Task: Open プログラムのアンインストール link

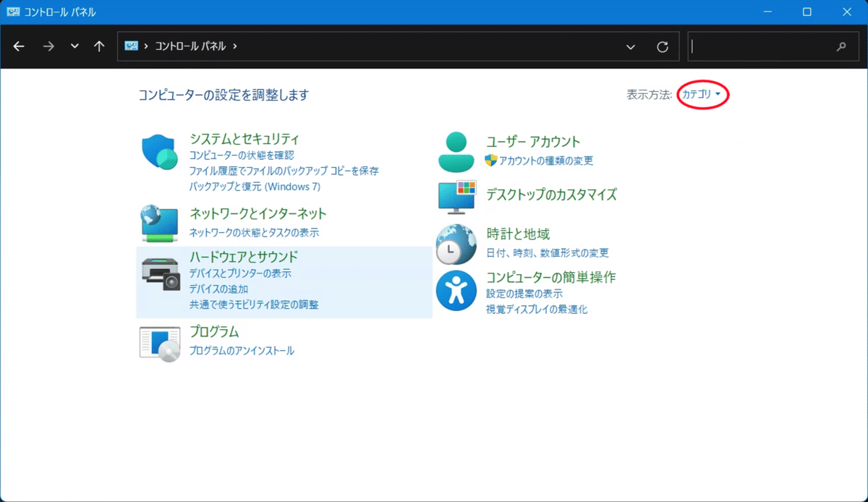Action: [x=242, y=351]
